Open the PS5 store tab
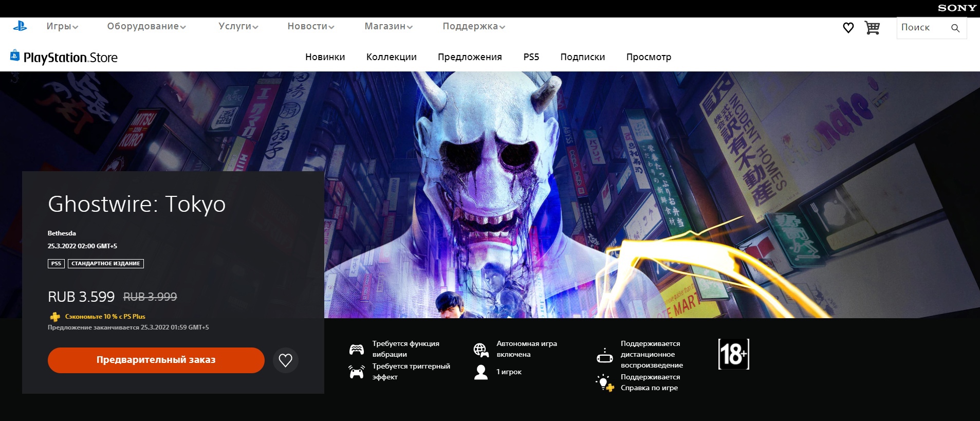980x421 pixels. (x=531, y=57)
